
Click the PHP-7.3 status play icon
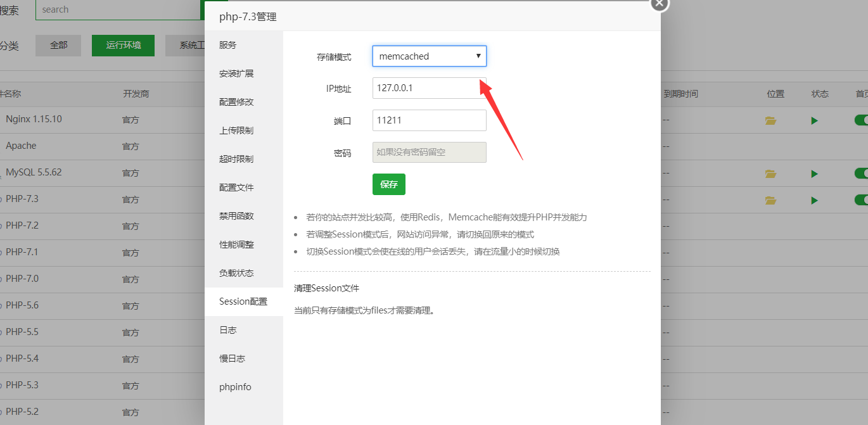tap(815, 200)
